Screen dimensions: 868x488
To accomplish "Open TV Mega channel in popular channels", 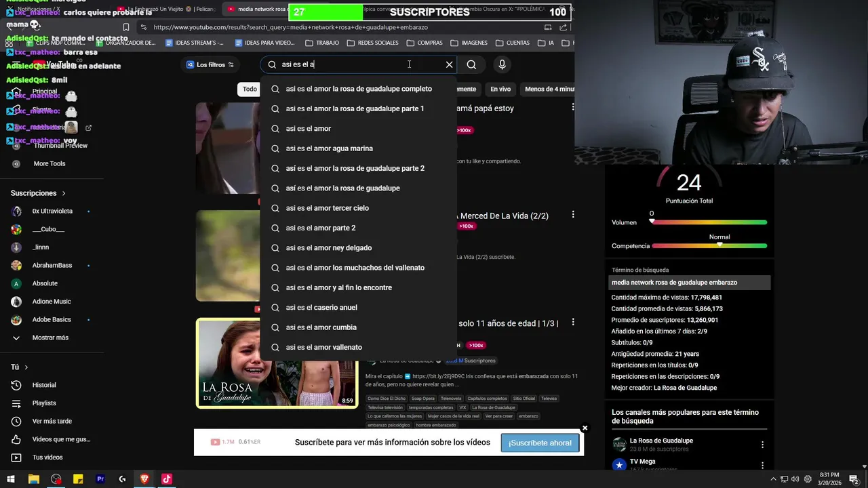I will (642, 462).
